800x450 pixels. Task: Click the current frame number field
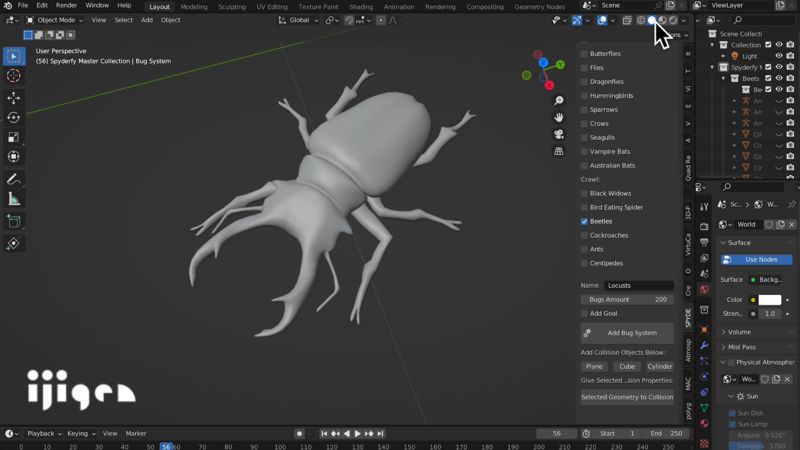[557, 434]
